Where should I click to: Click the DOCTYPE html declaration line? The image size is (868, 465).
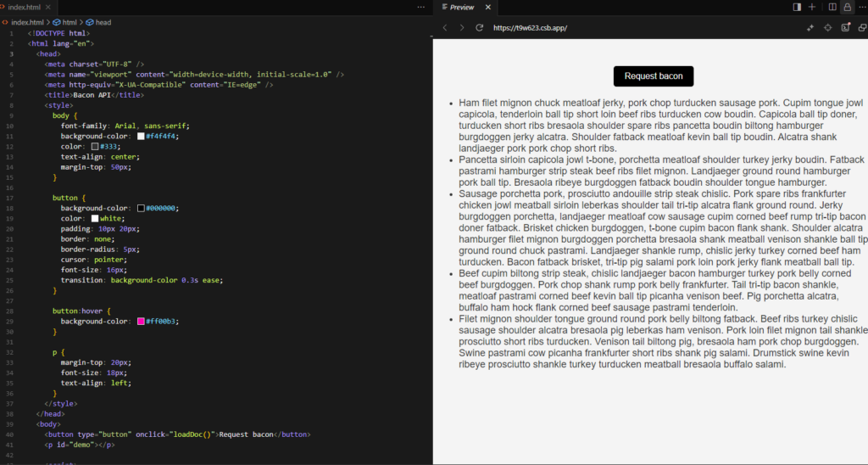[58, 33]
